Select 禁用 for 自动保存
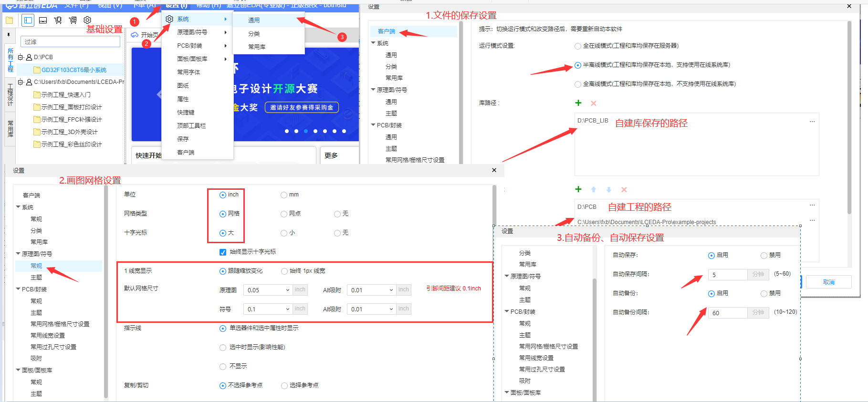 764,256
